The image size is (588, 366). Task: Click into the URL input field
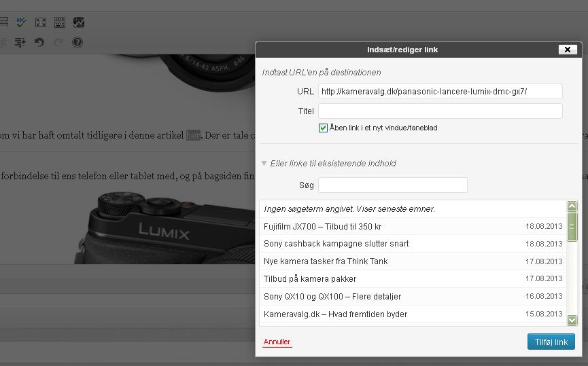440,91
